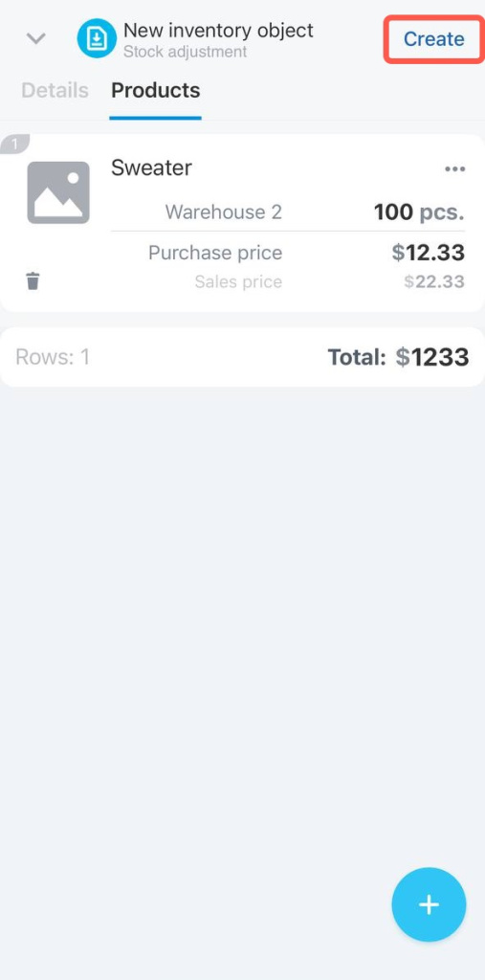The image size is (485, 980).
Task: Delete the Sweater row with the trash icon
Action: (x=33, y=281)
